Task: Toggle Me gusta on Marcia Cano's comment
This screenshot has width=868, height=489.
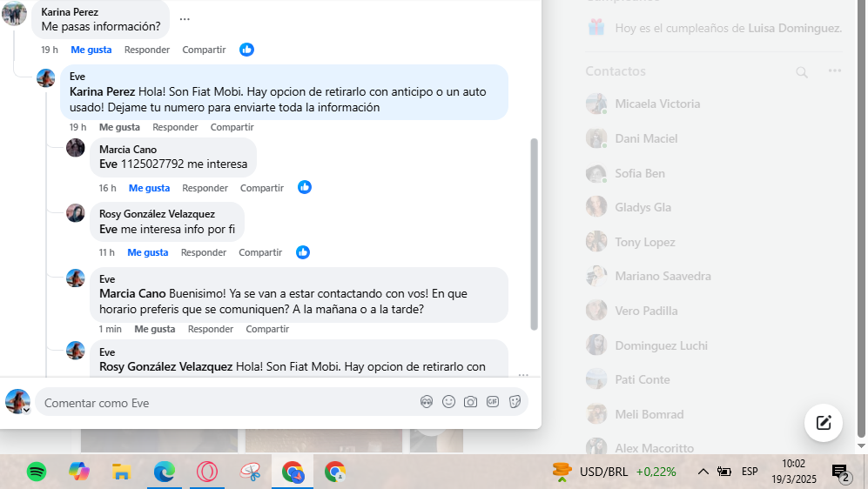Action: click(149, 188)
